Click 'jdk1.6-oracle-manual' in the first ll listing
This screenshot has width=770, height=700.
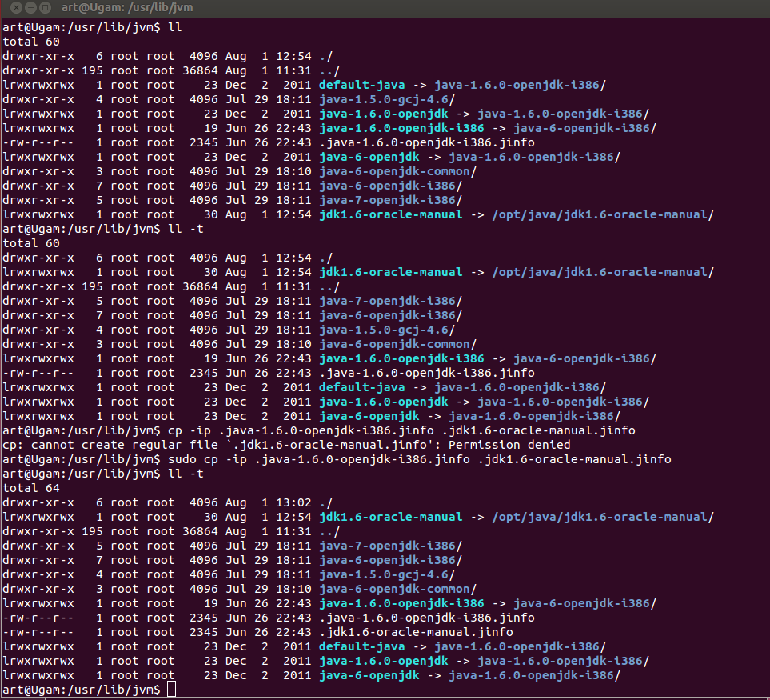(391, 214)
